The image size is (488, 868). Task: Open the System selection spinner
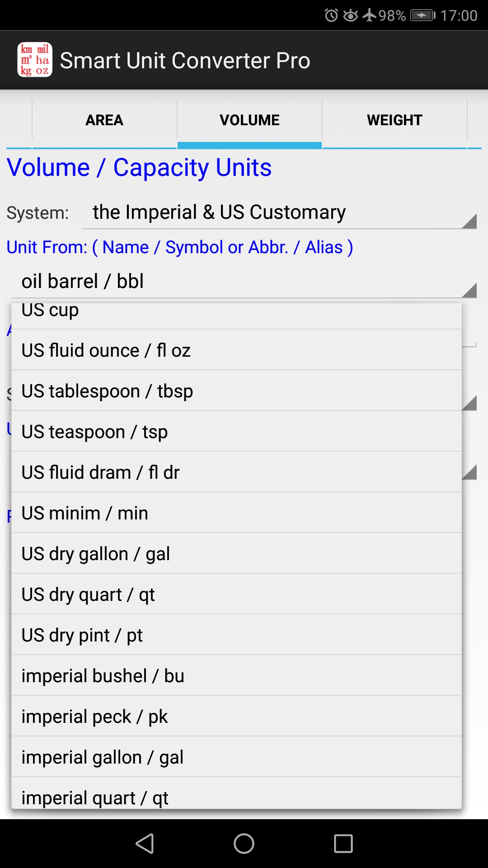280,212
